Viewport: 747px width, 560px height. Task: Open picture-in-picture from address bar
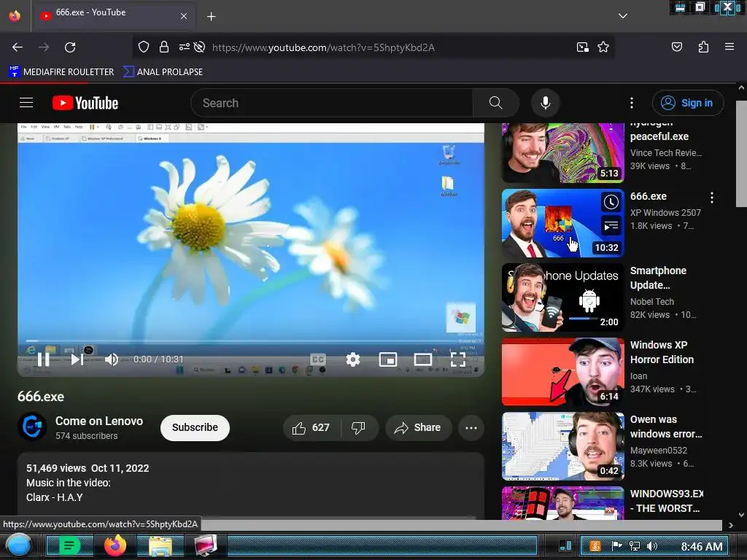(x=582, y=47)
